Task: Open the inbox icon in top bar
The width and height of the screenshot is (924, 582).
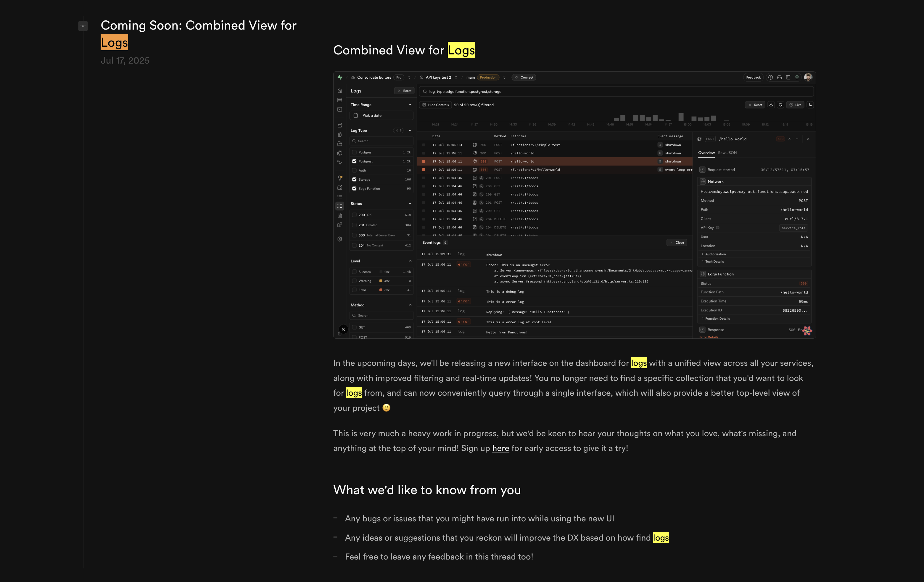Action: (x=779, y=77)
